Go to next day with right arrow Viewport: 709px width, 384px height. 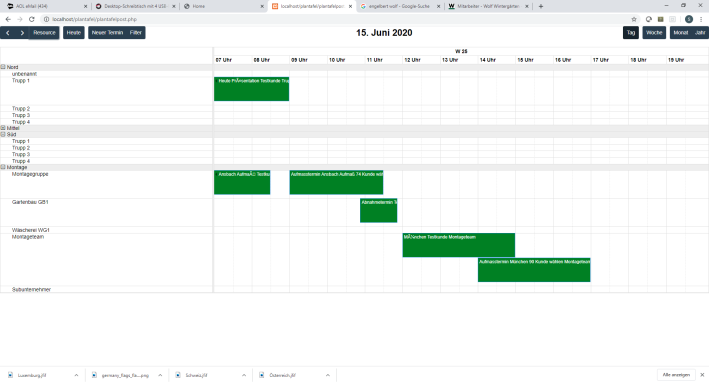pos(22,33)
